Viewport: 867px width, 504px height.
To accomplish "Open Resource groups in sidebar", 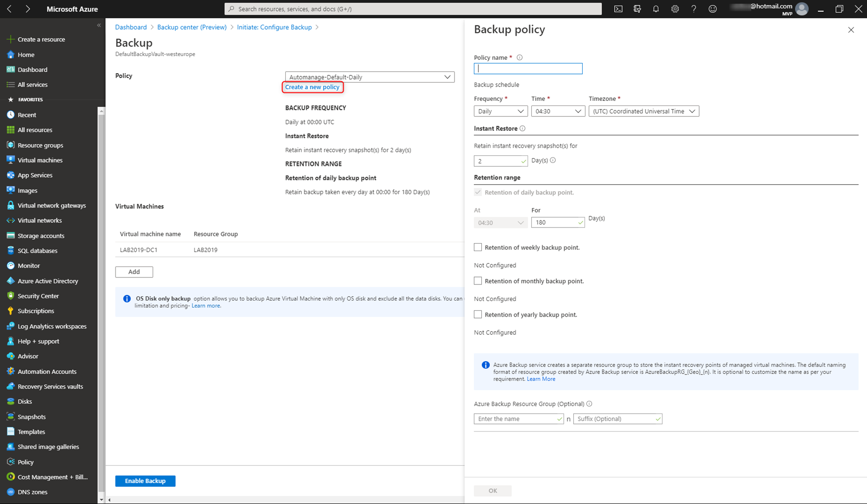I will pyautogui.click(x=40, y=145).
